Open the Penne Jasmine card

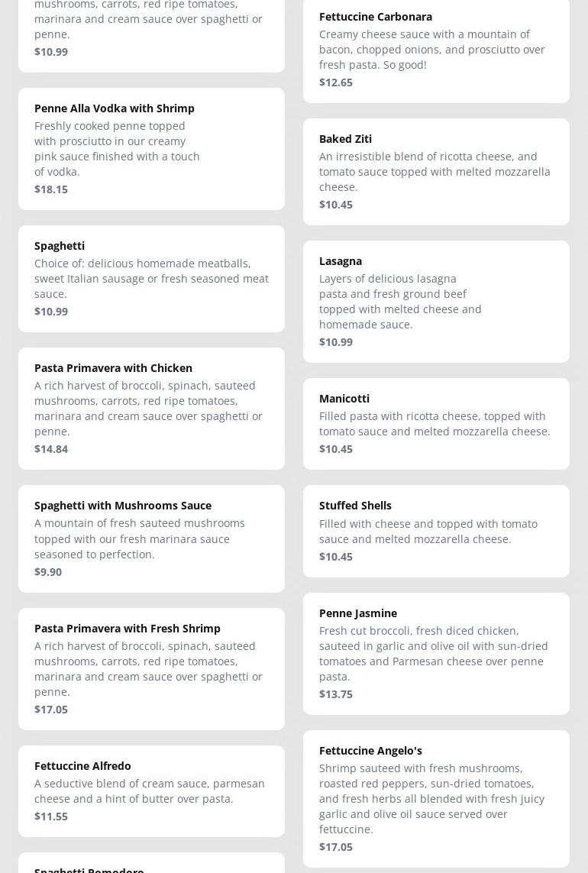pos(358,613)
